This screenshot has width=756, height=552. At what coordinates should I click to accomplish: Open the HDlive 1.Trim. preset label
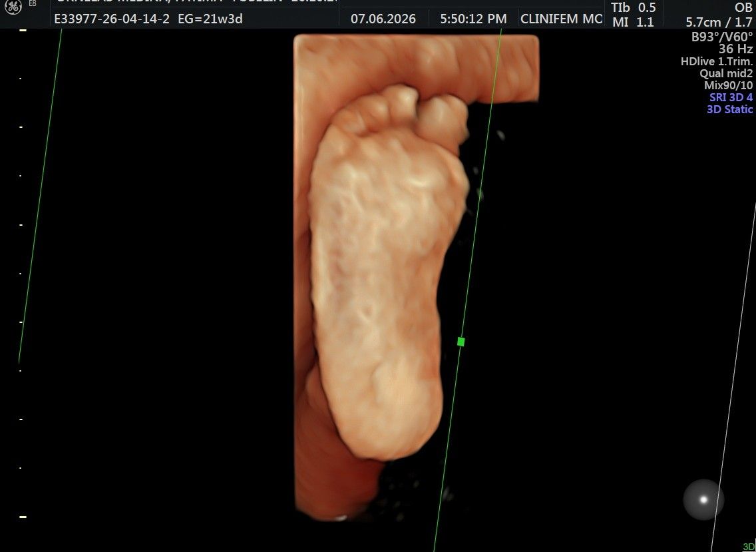tap(717, 61)
